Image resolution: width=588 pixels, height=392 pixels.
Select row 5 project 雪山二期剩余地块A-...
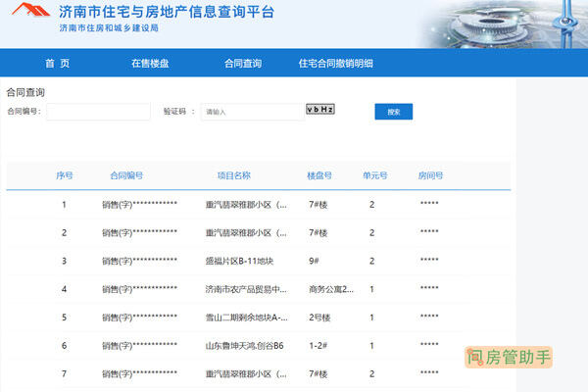[246, 318]
